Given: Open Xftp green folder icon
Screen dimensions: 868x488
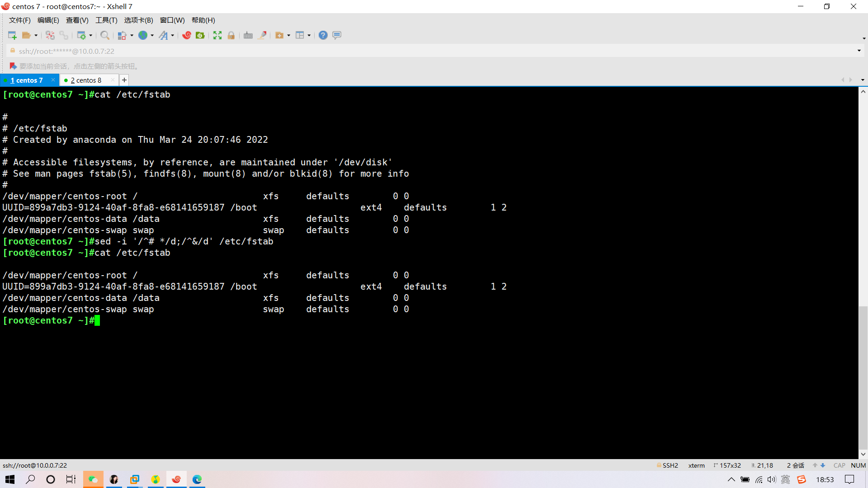Looking at the screenshot, I should click(200, 35).
